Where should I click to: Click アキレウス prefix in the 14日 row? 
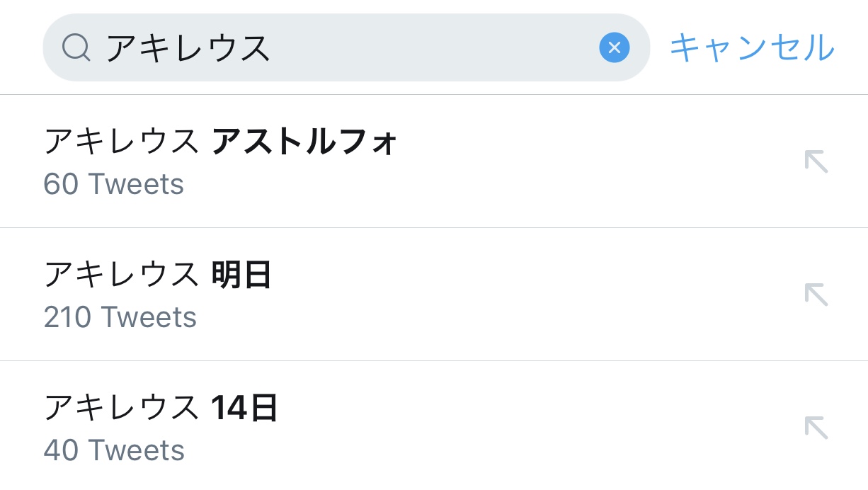pyautogui.click(x=121, y=408)
